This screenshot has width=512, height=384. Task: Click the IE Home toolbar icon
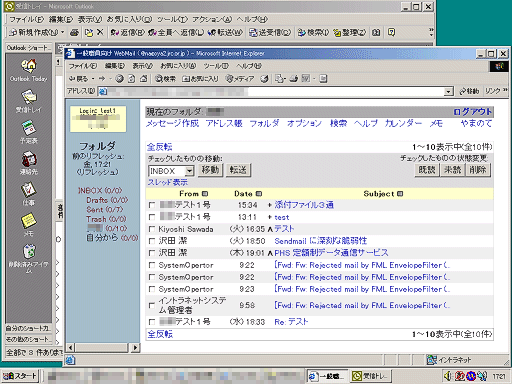coord(143,79)
